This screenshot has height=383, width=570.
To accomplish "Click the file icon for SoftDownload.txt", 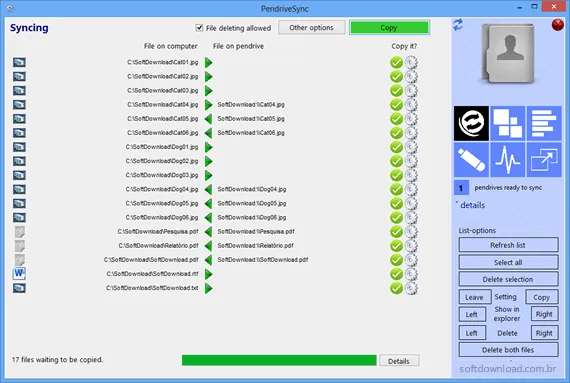I will point(19,288).
